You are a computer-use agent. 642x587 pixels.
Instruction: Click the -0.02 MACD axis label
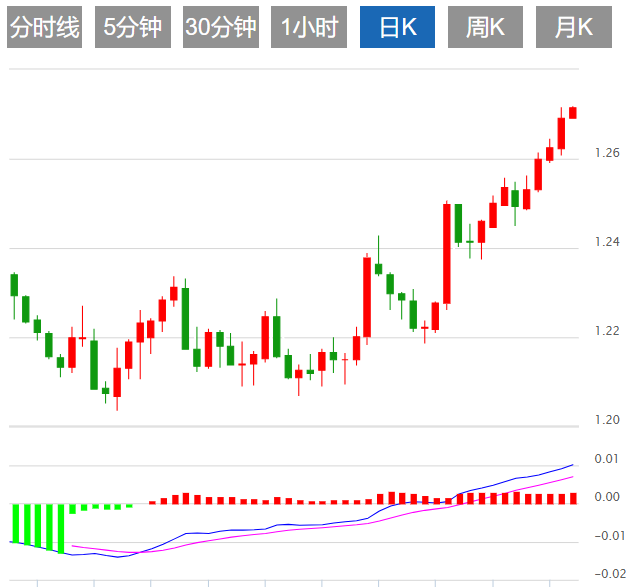[x=610, y=574]
